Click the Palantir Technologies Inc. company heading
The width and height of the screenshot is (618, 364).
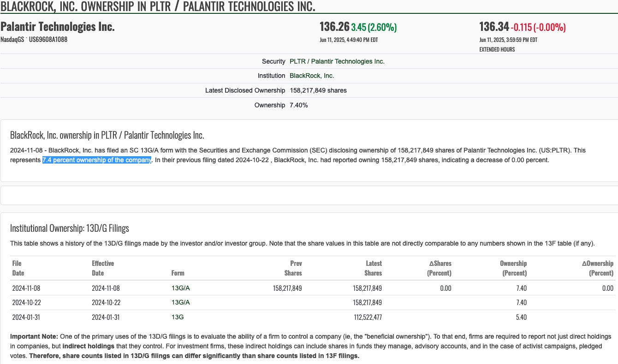57,27
